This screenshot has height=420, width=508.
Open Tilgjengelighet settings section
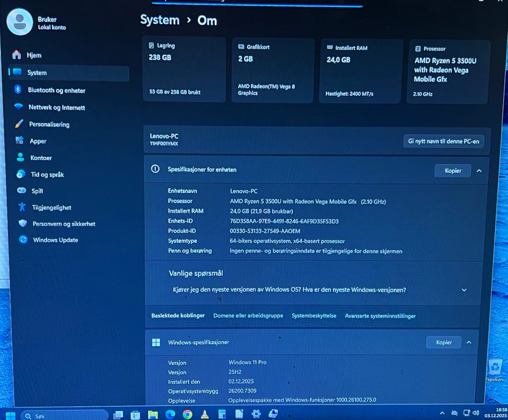click(44, 207)
